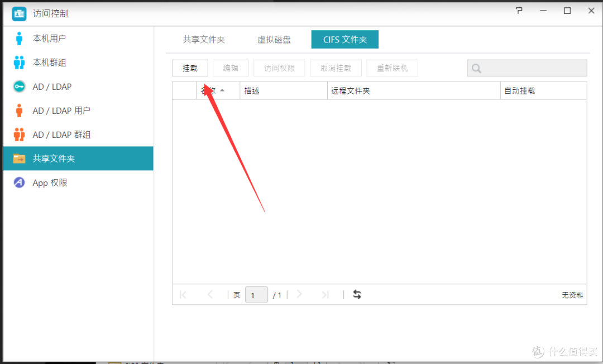
Task: Click the 编辑 edit button
Action: coord(231,68)
